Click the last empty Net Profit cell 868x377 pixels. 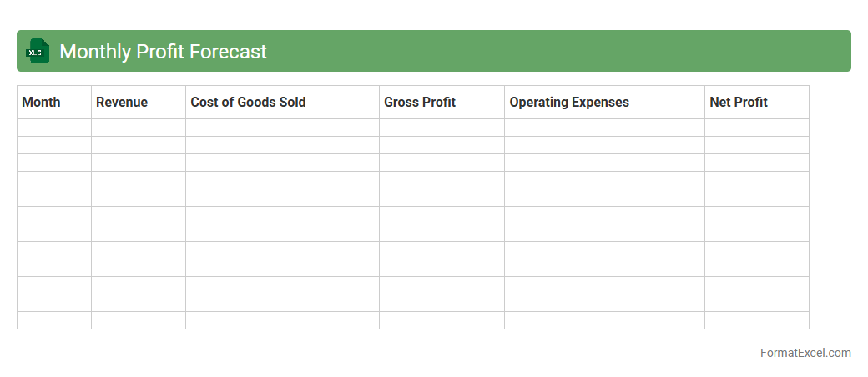click(x=756, y=320)
